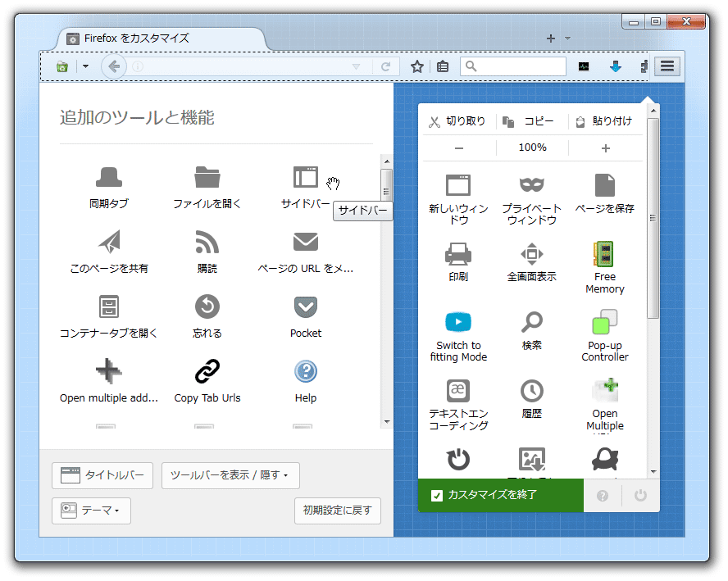
Task: Open the URL bar history dropdown arrow
Action: point(356,67)
